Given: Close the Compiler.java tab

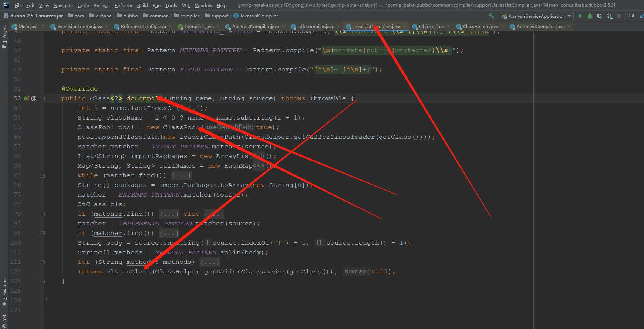Looking at the screenshot, I should [x=218, y=26].
